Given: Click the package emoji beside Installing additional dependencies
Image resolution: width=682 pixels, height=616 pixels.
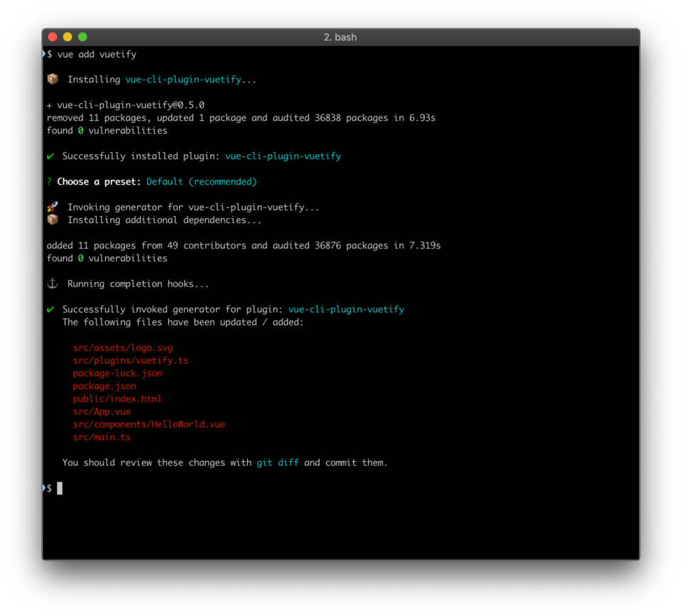Looking at the screenshot, I should [x=53, y=220].
